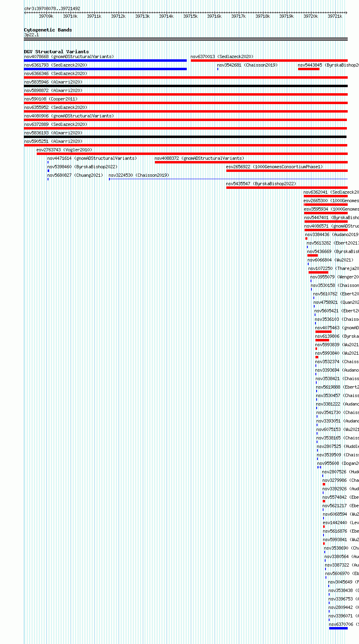Image resolution: width=359 pixels, height=644 pixels.
Task: Click nsv6355952 (Sedlazeck2020) label
Action: [x=56, y=107]
